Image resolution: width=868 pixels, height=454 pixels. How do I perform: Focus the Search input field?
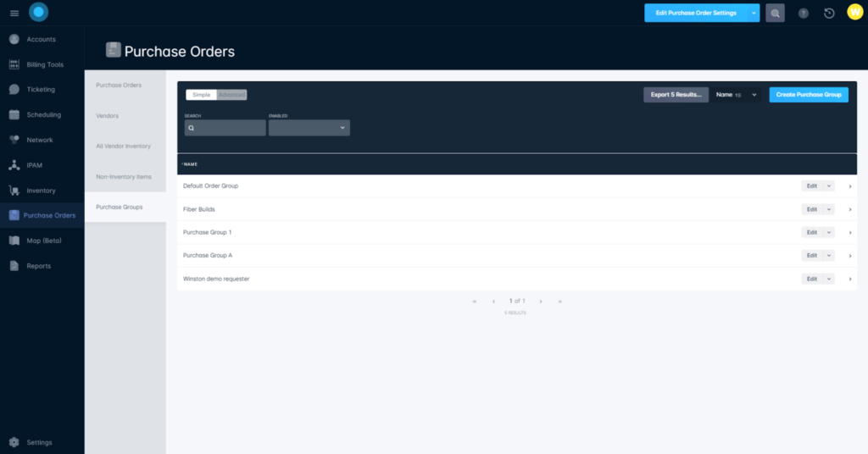(225, 128)
